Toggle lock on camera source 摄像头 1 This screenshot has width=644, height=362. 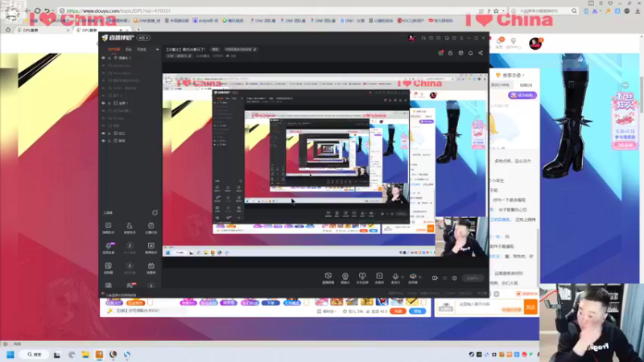[x=109, y=58]
